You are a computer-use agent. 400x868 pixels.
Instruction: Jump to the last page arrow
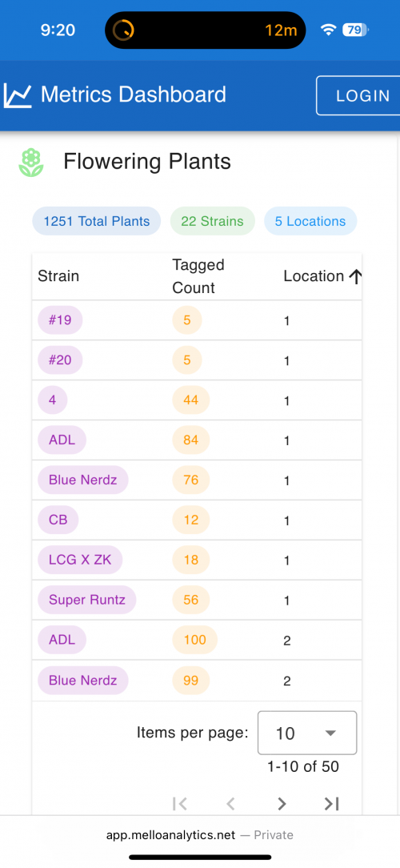click(x=331, y=804)
